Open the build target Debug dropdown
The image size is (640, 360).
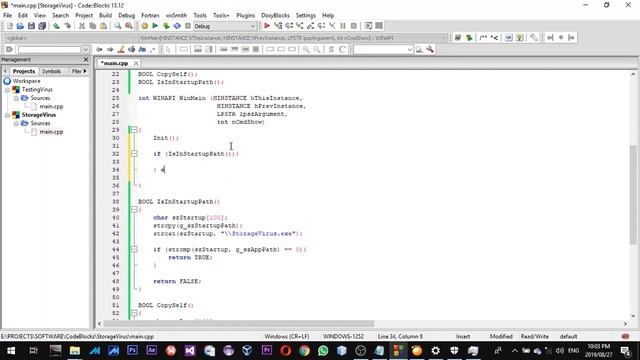(x=224, y=26)
